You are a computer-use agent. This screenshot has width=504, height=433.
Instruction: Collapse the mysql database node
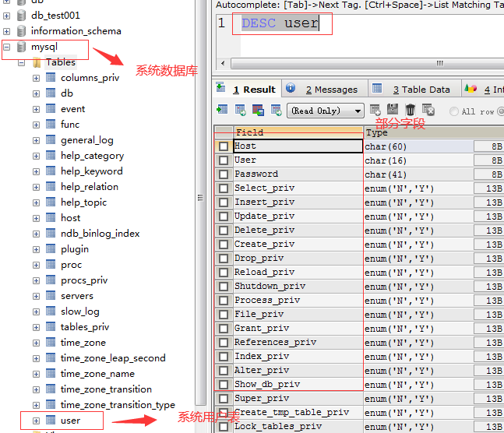7,48
